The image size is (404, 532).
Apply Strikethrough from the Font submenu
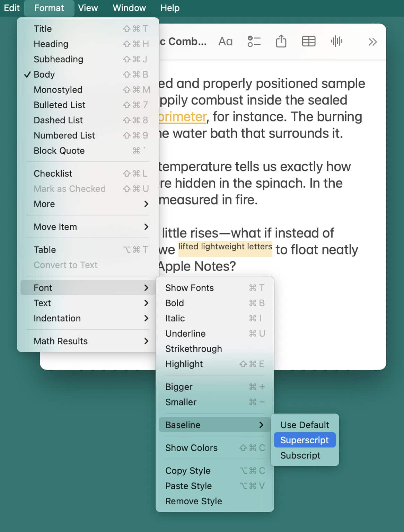pyautogui.click(x=193, y=349)
